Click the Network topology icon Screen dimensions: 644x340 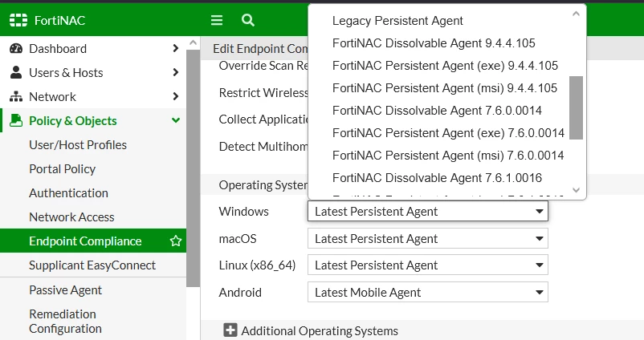pyautogui.click(x=16, y=96)
